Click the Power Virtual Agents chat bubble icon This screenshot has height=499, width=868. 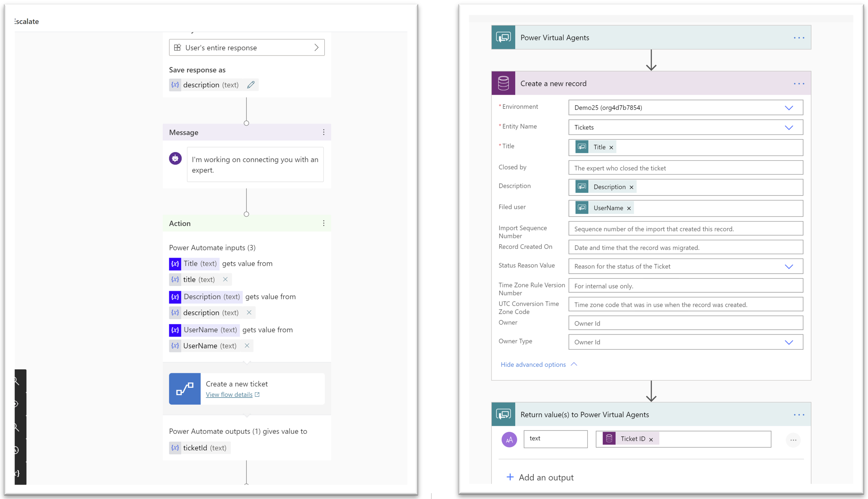pyautogui.click(x=503, y=37)
